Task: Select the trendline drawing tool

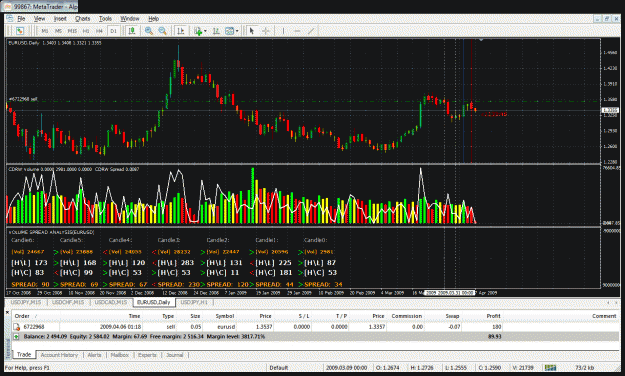Action: [311, 31]
